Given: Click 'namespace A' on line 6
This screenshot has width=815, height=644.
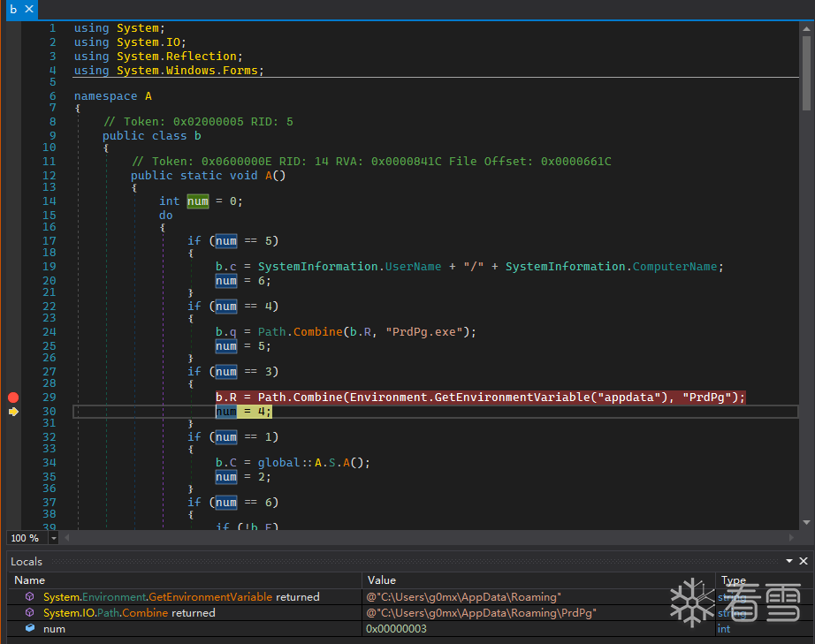Looking at the screenshot, I should point(113,96).
